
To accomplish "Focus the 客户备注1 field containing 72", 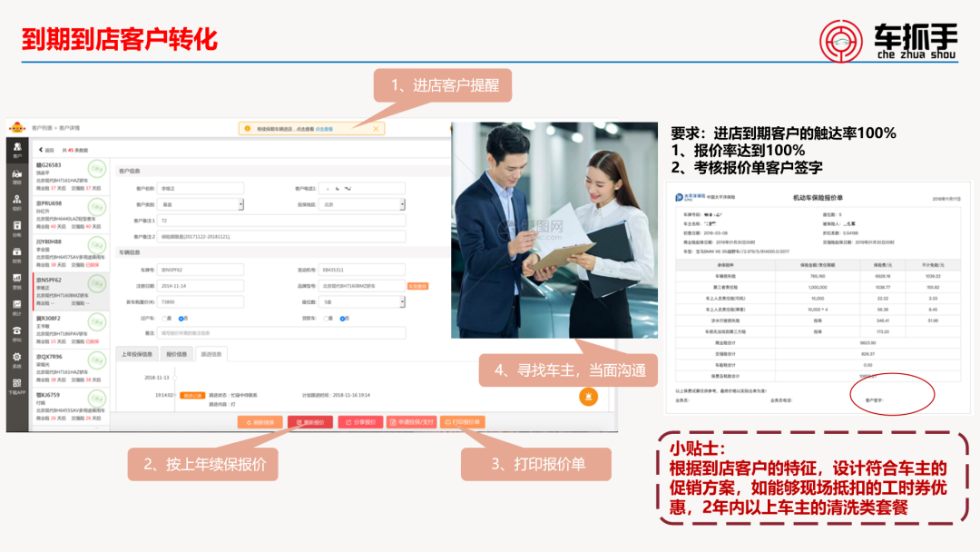I will coord(281,221).
